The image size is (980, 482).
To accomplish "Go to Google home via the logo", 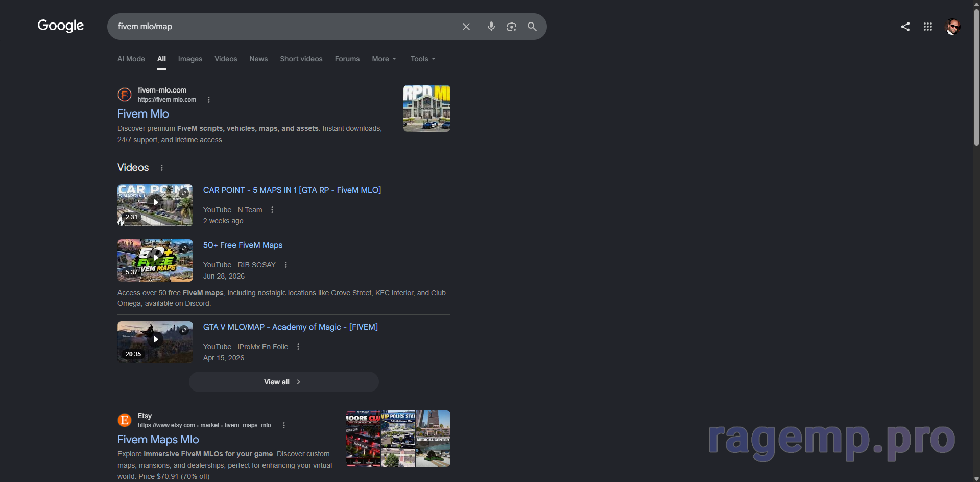I will point(60,26).
